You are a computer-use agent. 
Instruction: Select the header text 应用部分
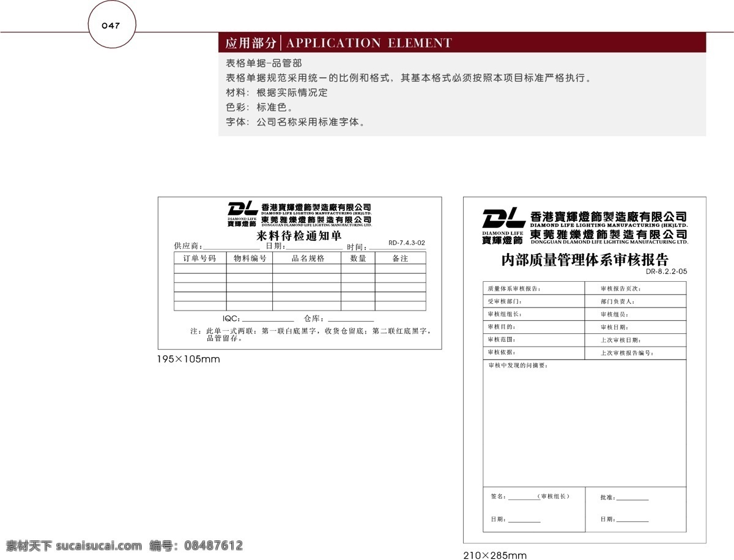coord(251,43)
